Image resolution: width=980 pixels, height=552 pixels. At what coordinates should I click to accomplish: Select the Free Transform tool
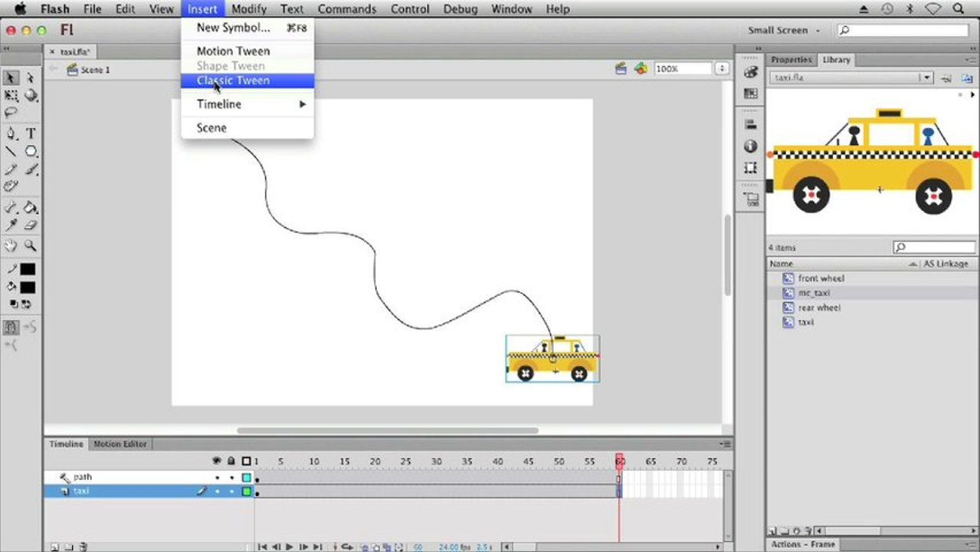11,96
